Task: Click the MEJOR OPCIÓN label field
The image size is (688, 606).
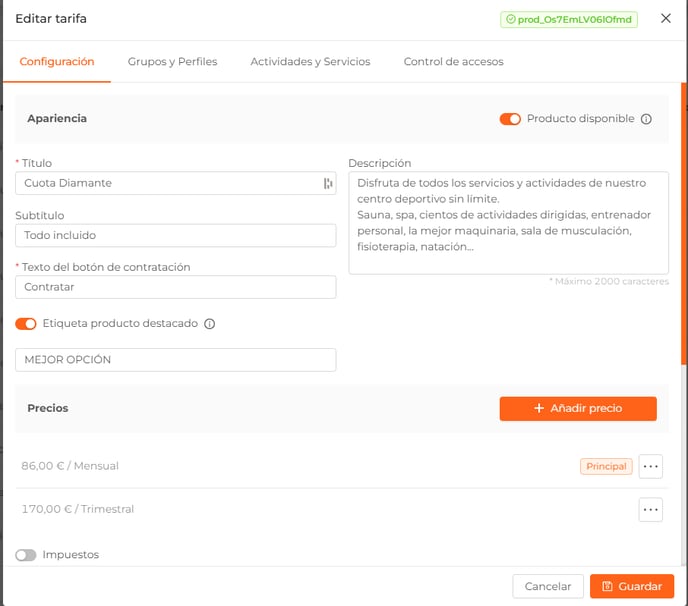Action: (176, 360)
